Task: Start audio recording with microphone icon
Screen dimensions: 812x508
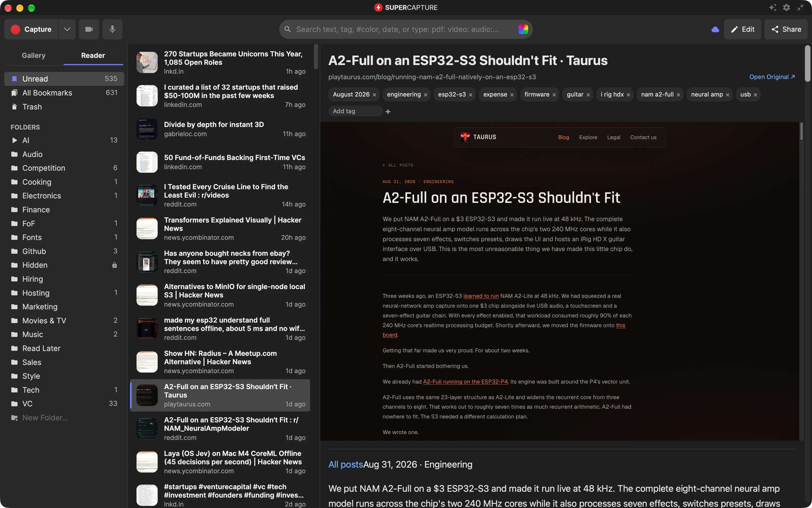Action: (x=112, y=29)
